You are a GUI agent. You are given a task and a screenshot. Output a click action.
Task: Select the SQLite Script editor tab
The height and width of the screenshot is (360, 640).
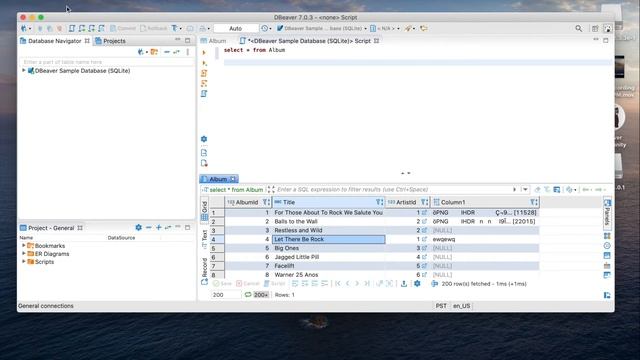309,41
